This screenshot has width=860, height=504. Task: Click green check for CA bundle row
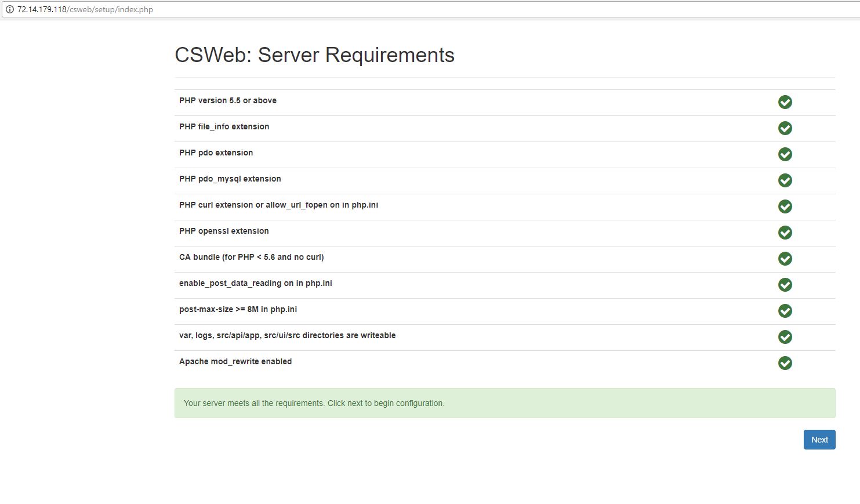785,259
